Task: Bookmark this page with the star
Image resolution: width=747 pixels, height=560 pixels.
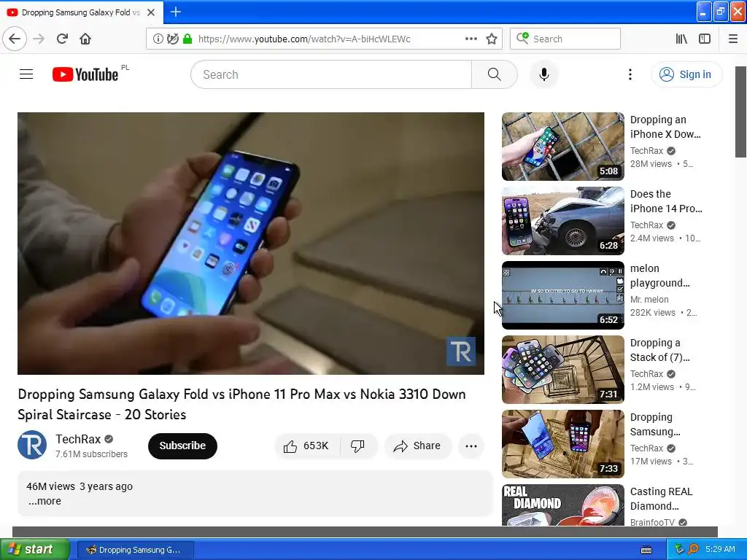Action: (x=491, y=39)
